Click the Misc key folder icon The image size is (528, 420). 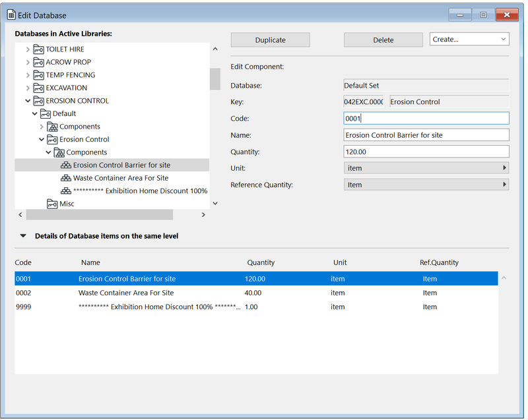[52, 204]
